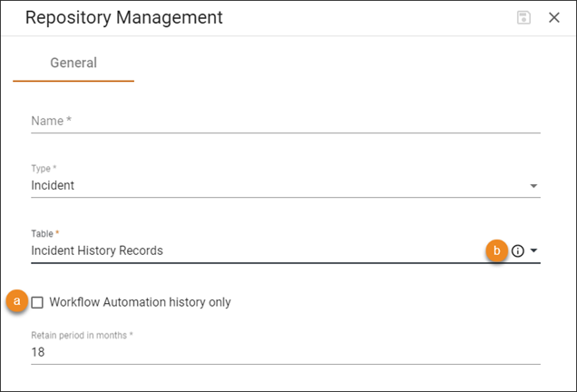The width and height of the screenshot is (577, 392).
Task: Click the Workflow Automation history only label
Action: click(140, 302)
